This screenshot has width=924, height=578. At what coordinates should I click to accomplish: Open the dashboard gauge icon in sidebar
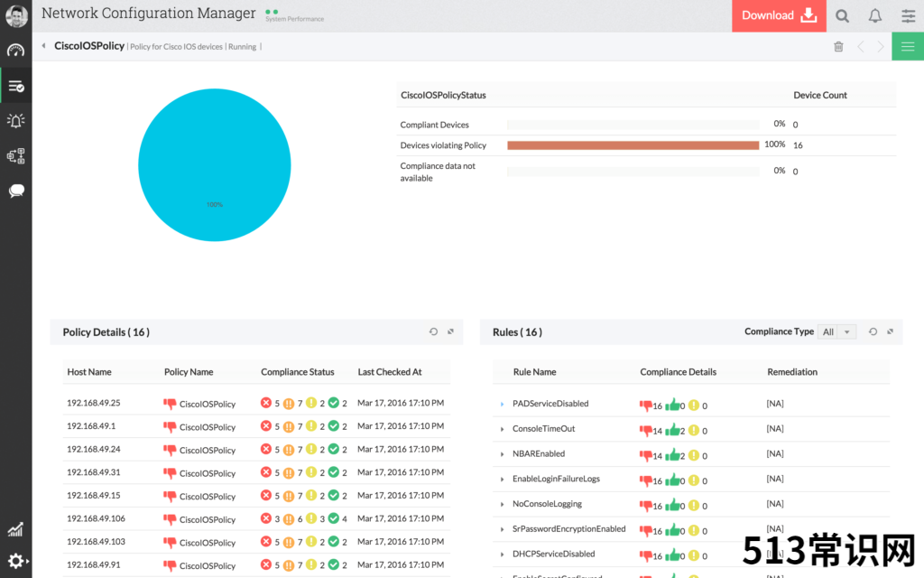click(x=16, y=51)
